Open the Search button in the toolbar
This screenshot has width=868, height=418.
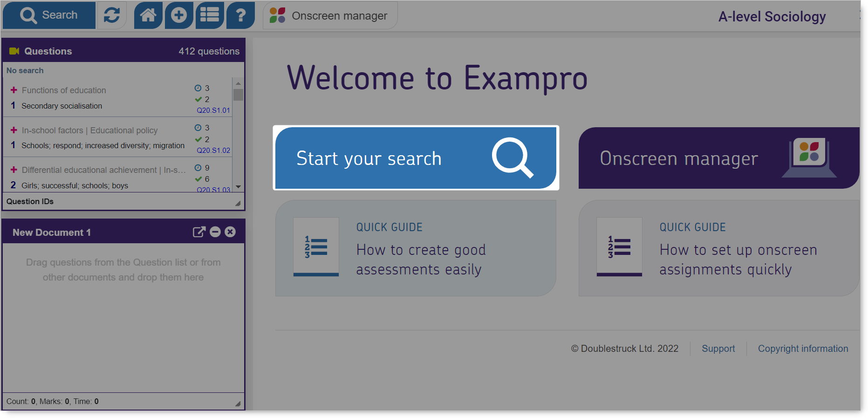pyautogui.click(x=49, y=15)
